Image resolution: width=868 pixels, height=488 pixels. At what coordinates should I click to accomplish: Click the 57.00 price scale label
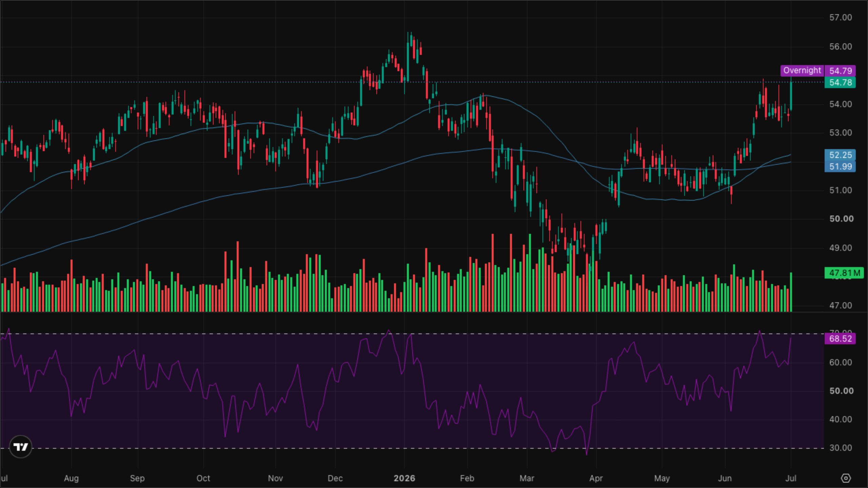[x=841, y=18]
